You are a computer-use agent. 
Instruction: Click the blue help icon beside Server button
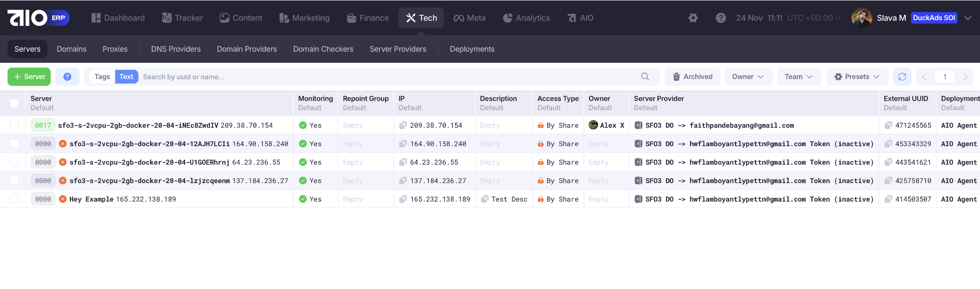(67, 77)
